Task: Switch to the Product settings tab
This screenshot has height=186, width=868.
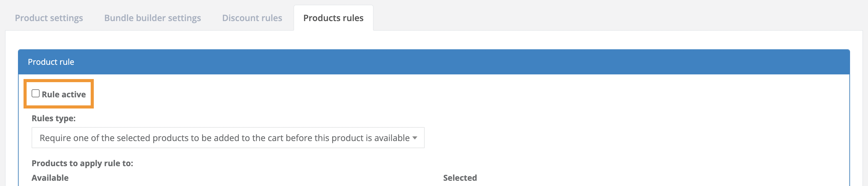Action: (x=49, y=18)
